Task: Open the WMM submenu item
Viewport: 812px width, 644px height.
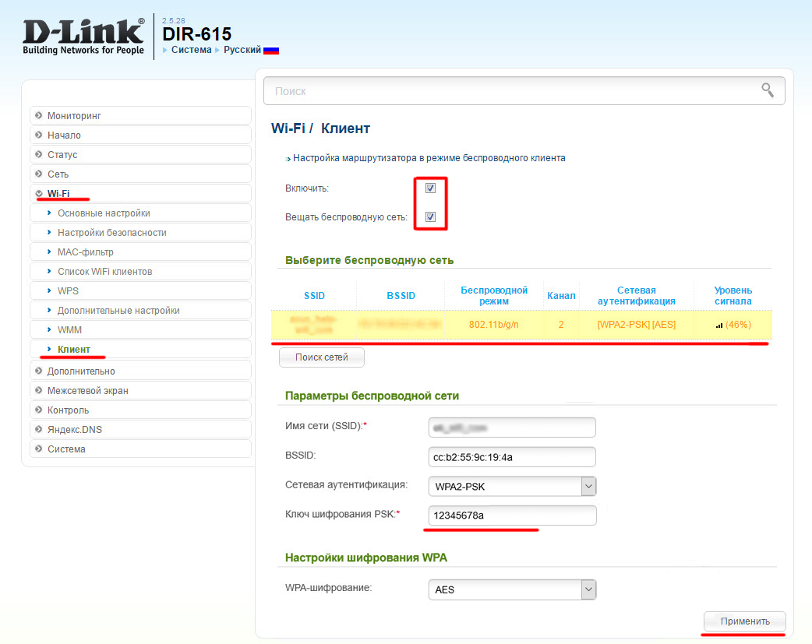Action: (141, 329)
